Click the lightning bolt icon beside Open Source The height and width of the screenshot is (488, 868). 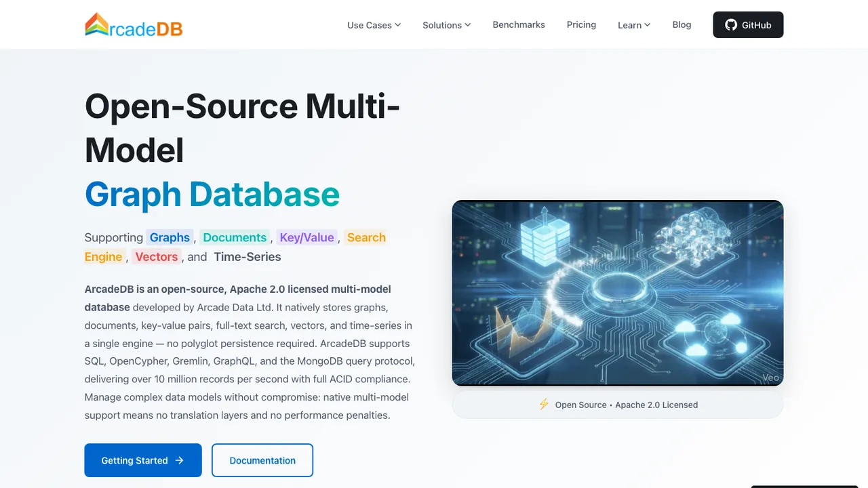544,404
